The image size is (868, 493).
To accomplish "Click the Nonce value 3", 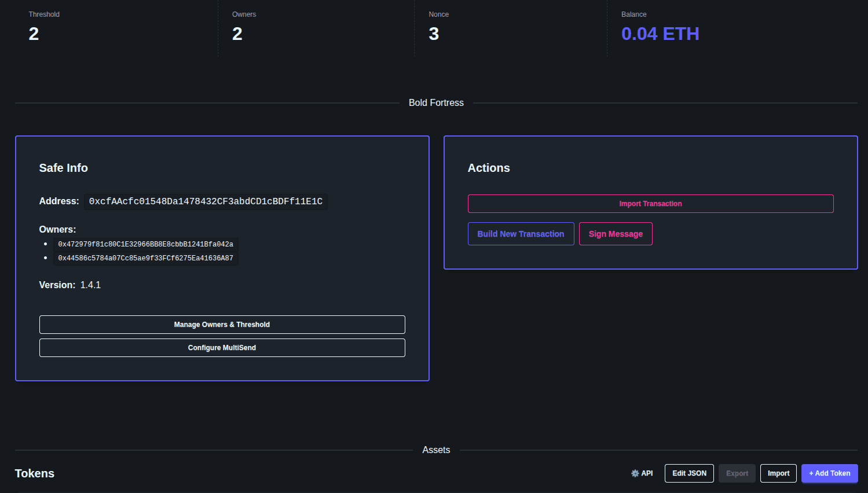I will click(434, 34).
